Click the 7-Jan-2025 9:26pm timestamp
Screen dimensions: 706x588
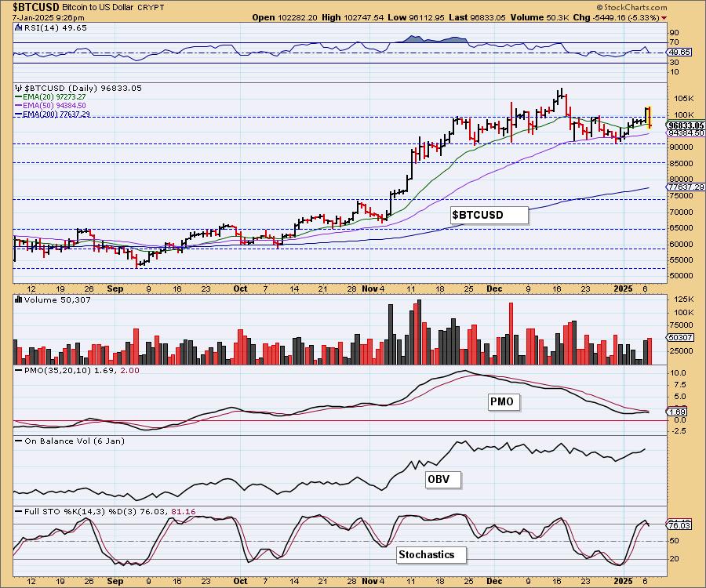pos(48,18)
